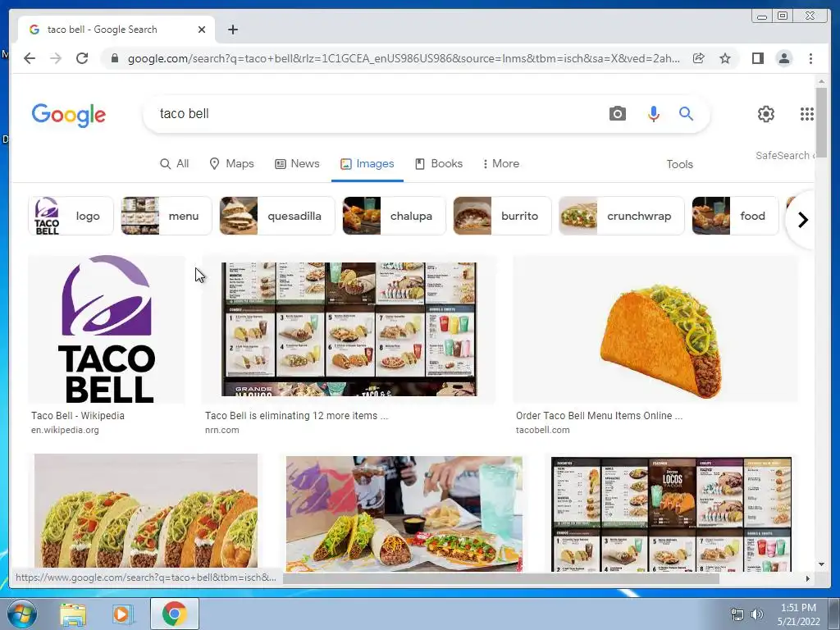Search by image using camera icon
This screenshot has width=840, height=630.
click(x=617, y=113)
